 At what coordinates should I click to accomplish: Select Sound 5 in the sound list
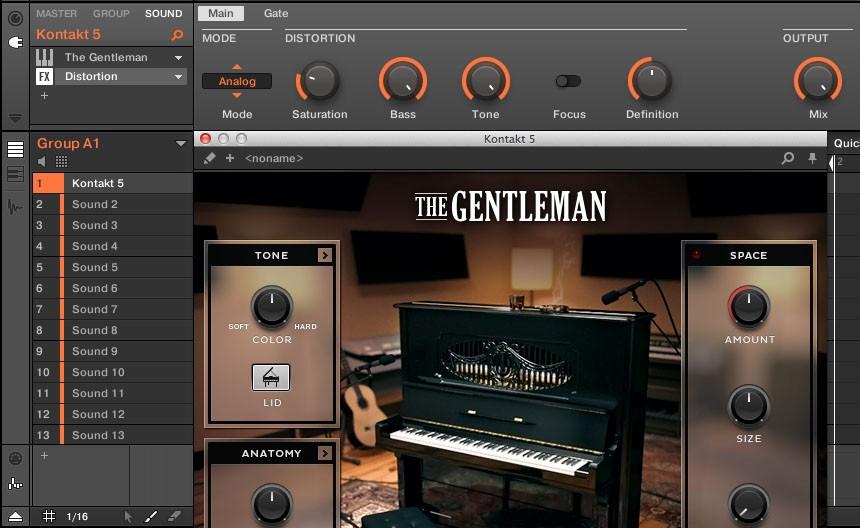pos(95,267)
